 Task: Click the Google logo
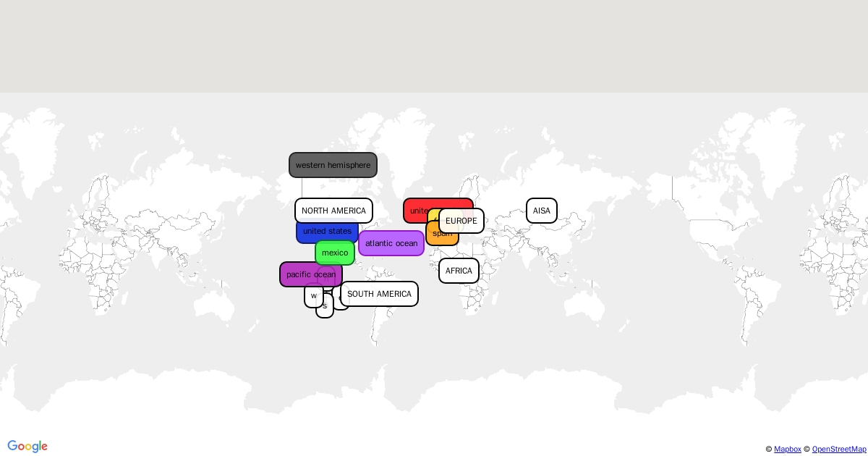point(27,447)
